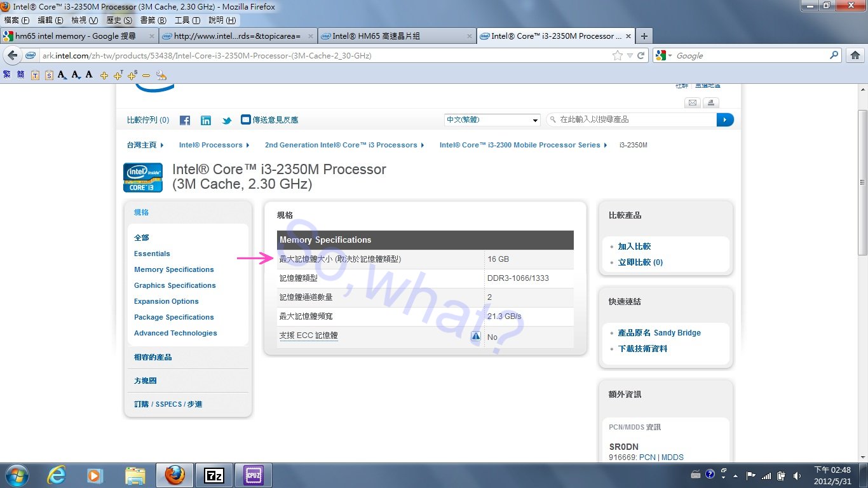Share the page via the Twitter bird icon
Viewport: 868px width, 488px height.
click(x=227, y=120)
